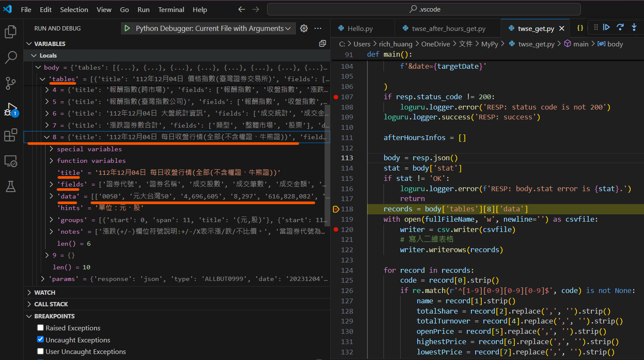Screen dimensions: 644x360
Task: Click the green Start Debugging play button
Action: 127,28
